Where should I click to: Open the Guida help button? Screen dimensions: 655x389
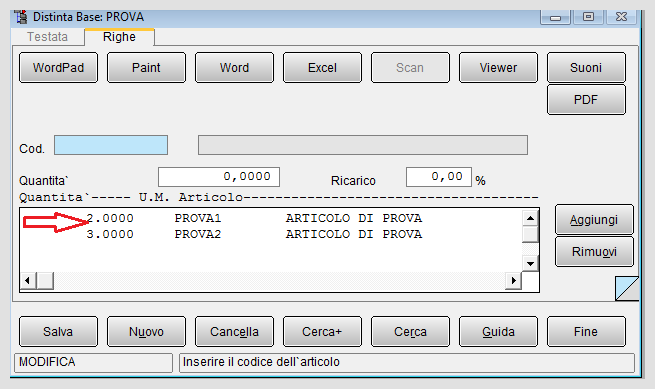pyautogui.click(x=498, y=332)
